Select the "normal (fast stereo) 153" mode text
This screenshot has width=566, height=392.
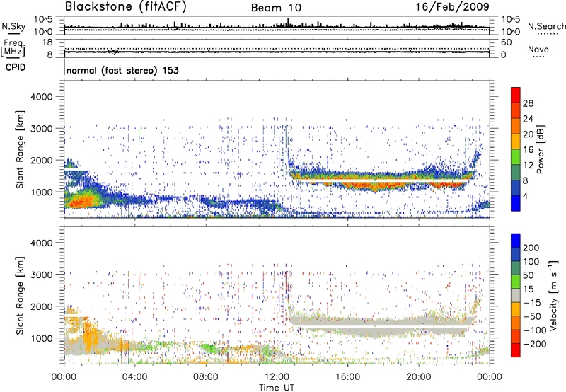tap(122, 70)
